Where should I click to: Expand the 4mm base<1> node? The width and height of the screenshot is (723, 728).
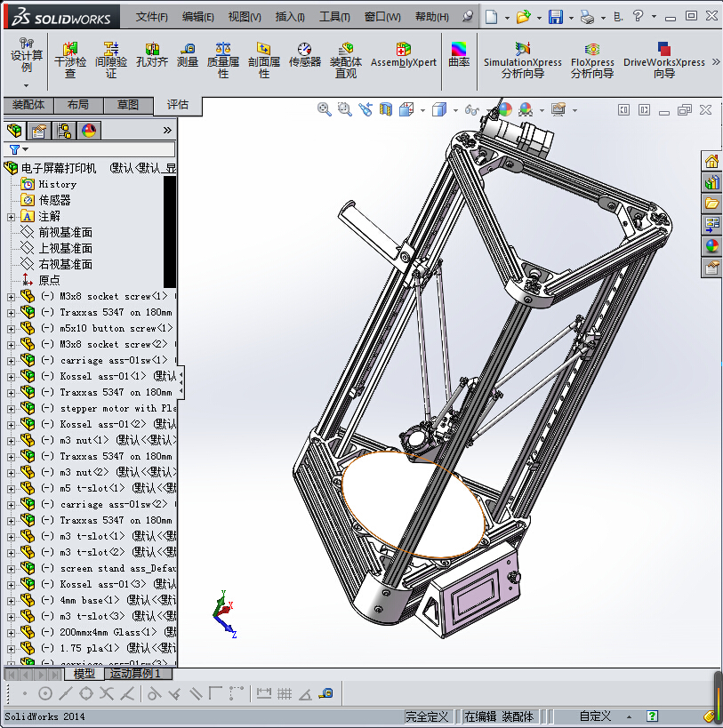(11, 601)
